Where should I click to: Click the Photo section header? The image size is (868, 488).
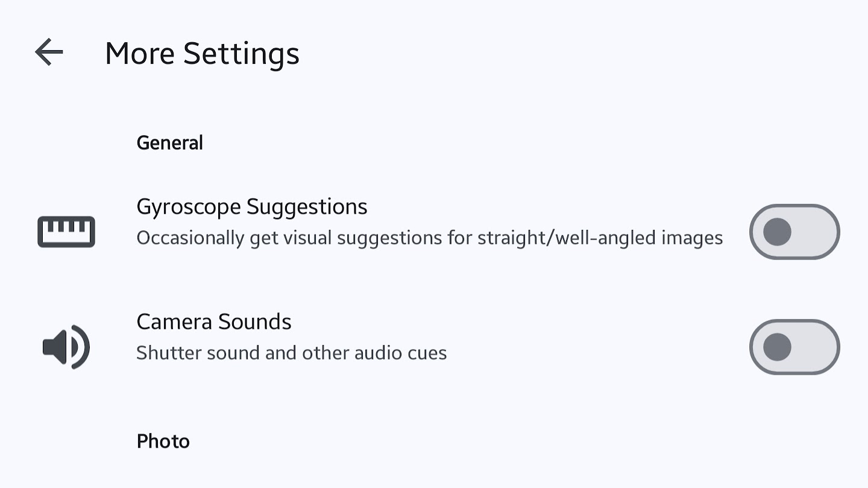[163, 441]
